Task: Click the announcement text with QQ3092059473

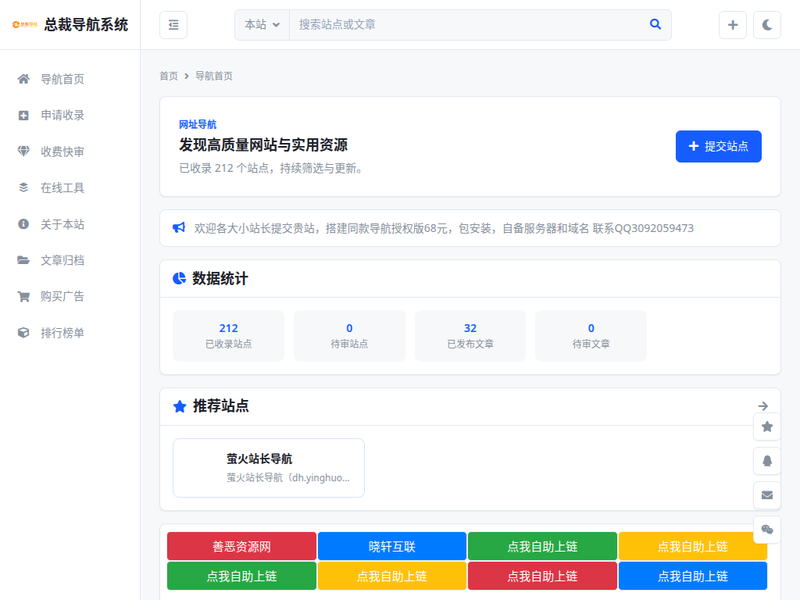Action: (x=443, y=228)
